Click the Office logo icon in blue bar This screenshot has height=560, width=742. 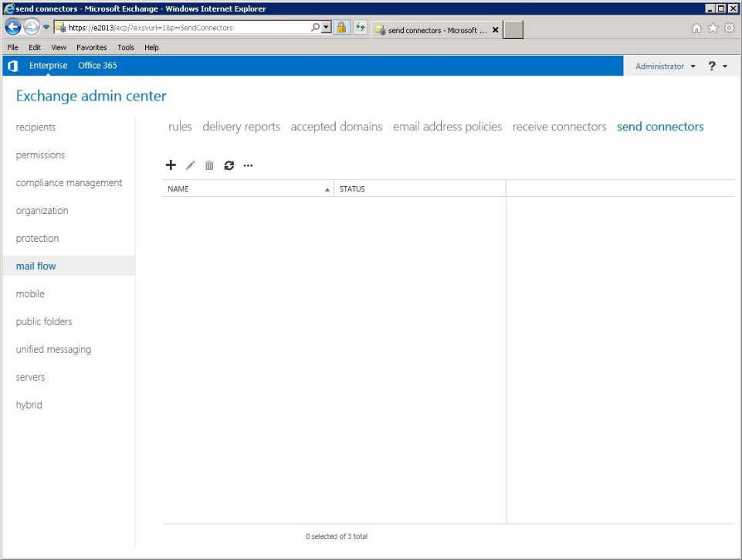point(12,66)
